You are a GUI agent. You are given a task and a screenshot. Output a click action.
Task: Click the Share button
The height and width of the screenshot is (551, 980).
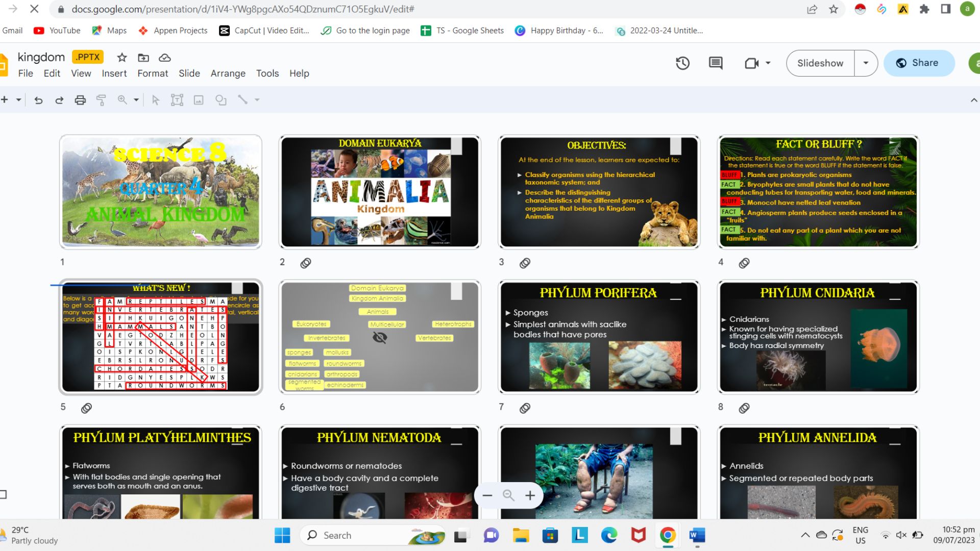point(919,63)
